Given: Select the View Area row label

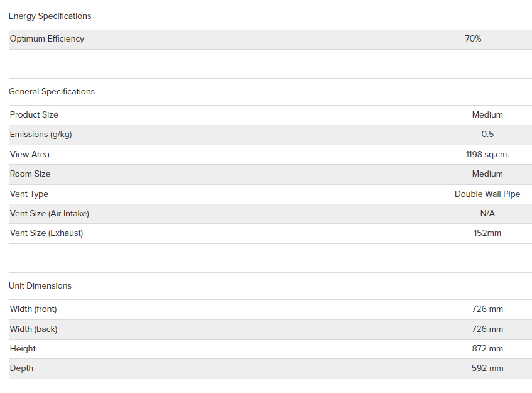Looking at the screenshot, I should [30, 154].
